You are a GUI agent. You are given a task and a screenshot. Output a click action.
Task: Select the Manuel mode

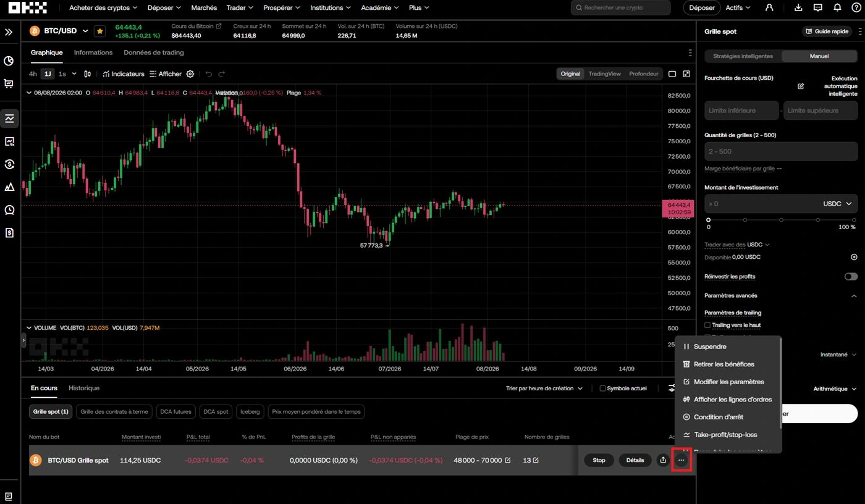819,56
